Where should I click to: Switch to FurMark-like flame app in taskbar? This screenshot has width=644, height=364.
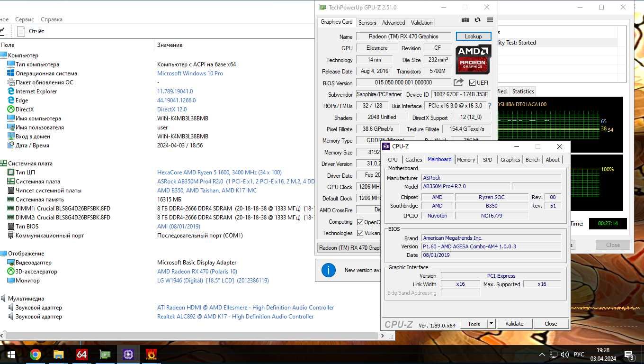point(151,355)
